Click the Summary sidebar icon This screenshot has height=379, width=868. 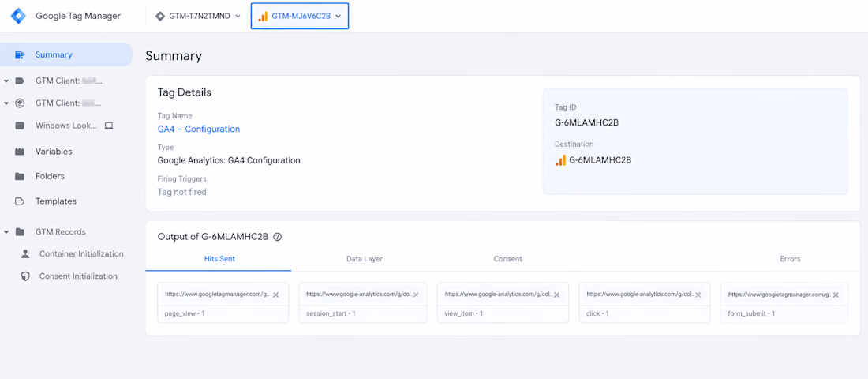coord(20,54)
